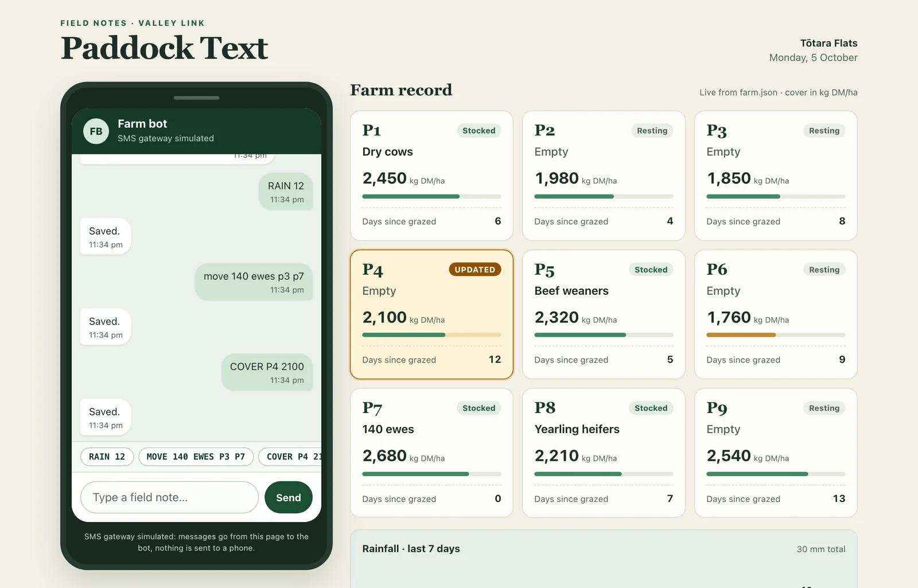Click the FB avatar icon

96,131
